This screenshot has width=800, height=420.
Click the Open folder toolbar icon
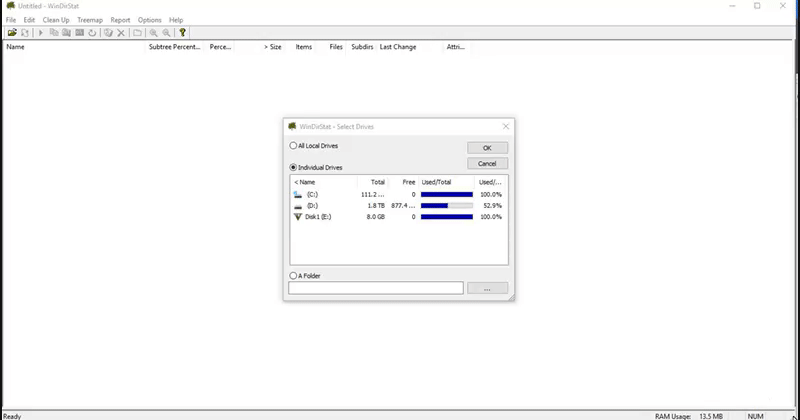coord(12,33)
